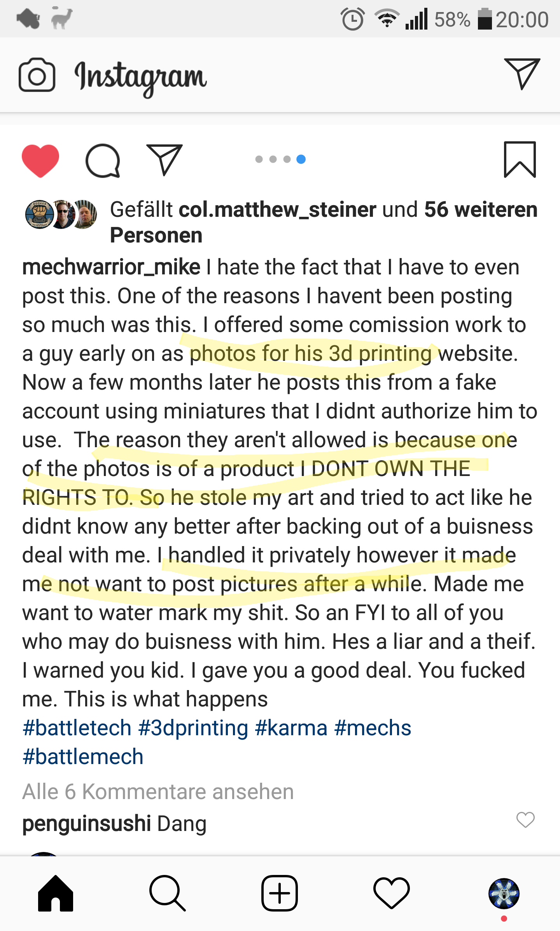Image resolution: width=560 pixels, height=931 pixels.
Task: Open the Instagram camera icon
Action: coord(37,75)
